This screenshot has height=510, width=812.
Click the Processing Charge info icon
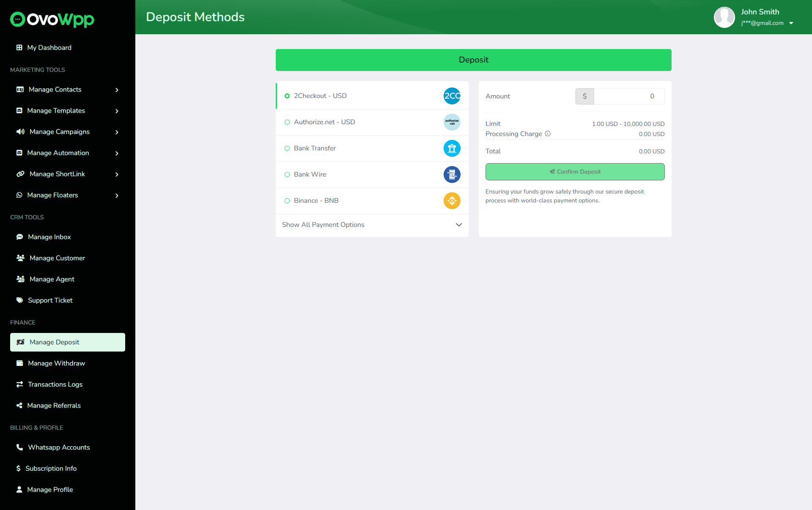[548, 134]
